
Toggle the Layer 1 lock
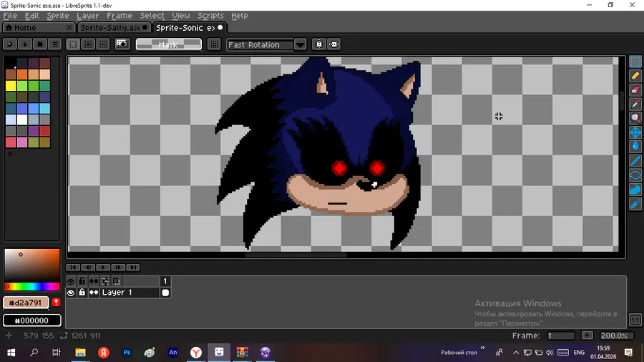pyautogui.click(x=82, y=293)
